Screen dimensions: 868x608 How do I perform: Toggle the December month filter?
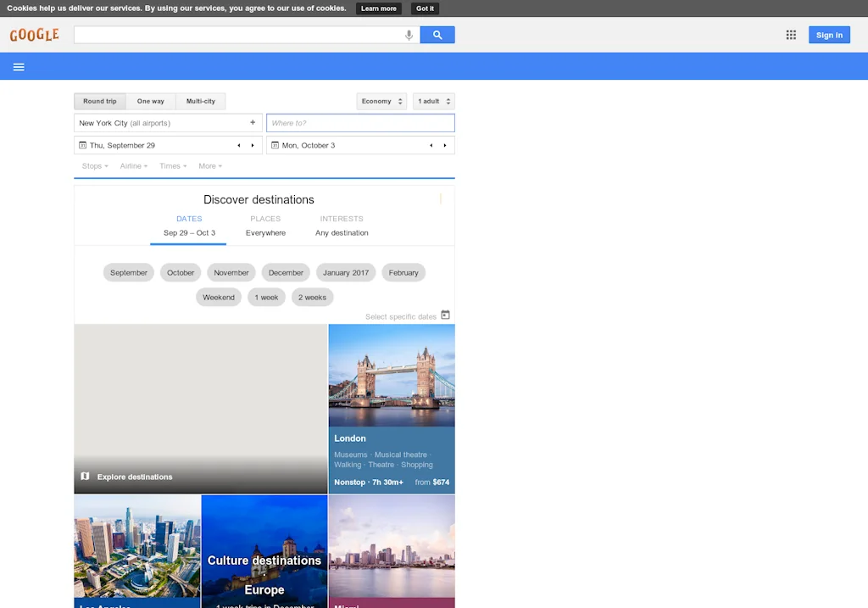pyautogui.click(x=285, y=272)
